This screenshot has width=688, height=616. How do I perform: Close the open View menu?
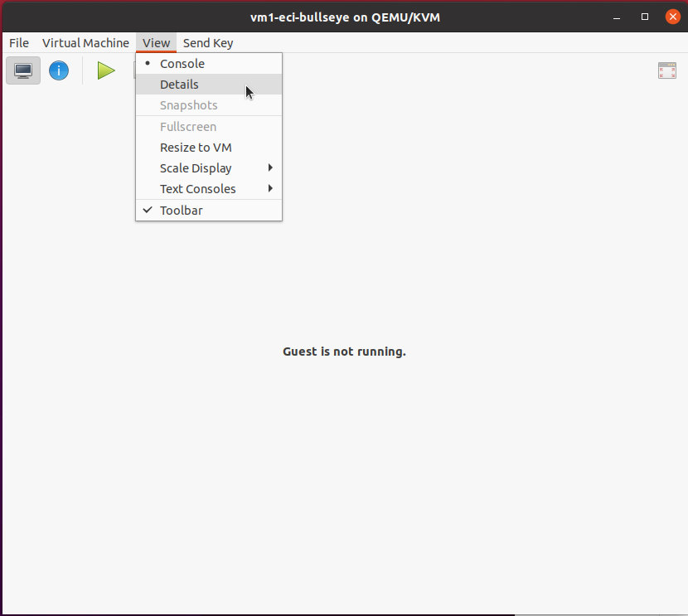(x=156, y=43)
